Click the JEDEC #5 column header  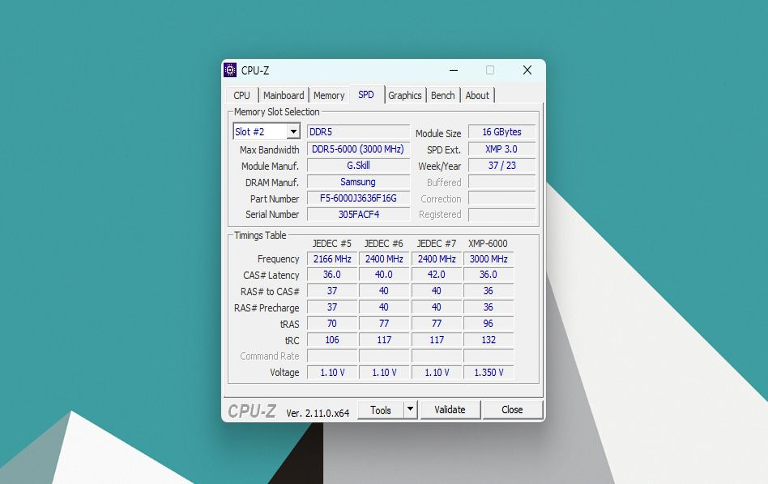pyautogui.click(x=332, y=243)
